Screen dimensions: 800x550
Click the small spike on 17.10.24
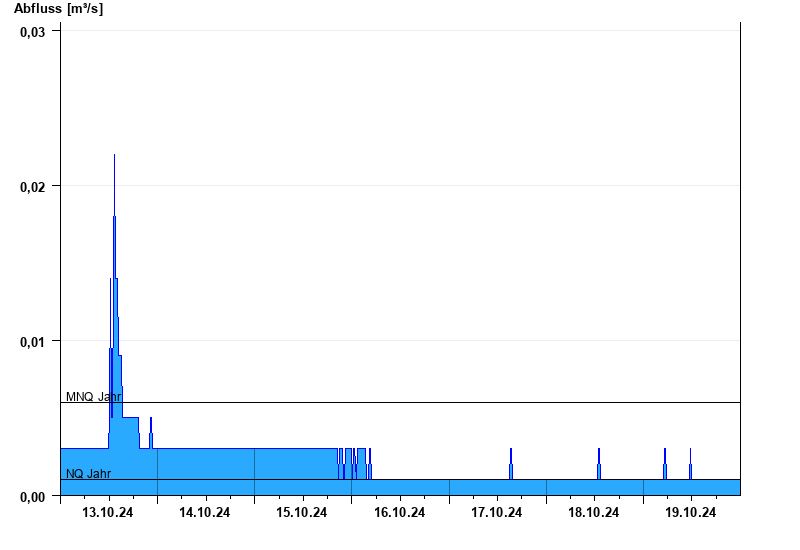click(x=511, y=463)
